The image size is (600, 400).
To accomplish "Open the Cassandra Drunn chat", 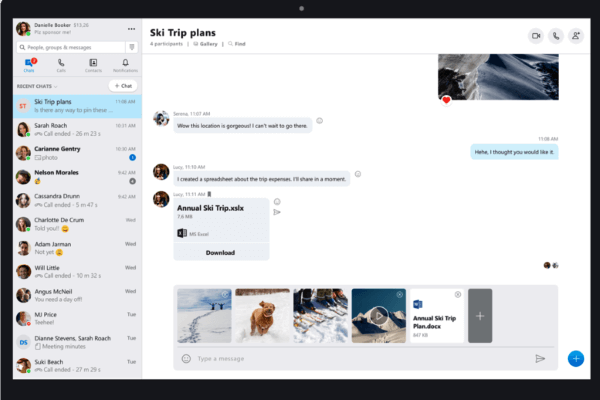I will pyautogui.click(x=78, y=201).
